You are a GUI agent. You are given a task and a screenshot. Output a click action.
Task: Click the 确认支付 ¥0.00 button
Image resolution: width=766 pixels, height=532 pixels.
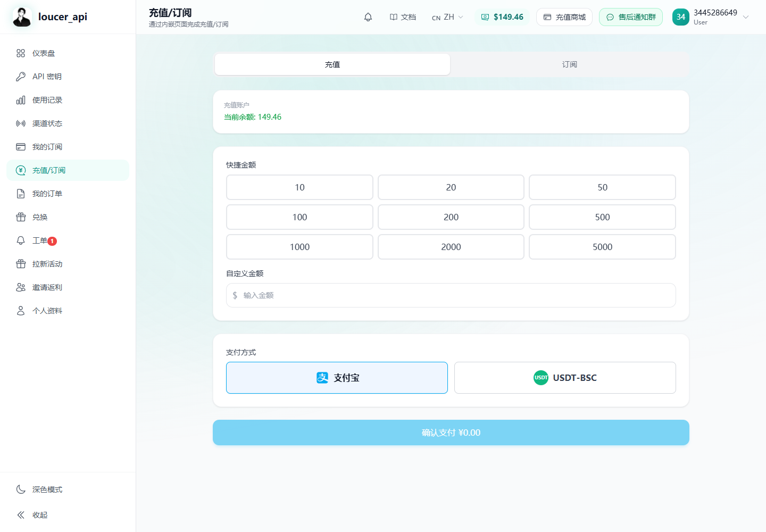click(x=451, y=433)
